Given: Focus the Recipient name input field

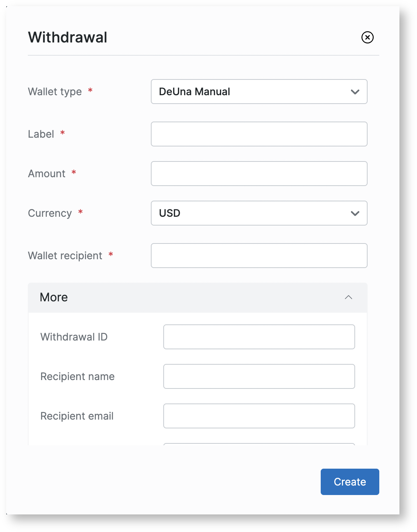Looking at the screenshot, I should (x=259, y=376).
